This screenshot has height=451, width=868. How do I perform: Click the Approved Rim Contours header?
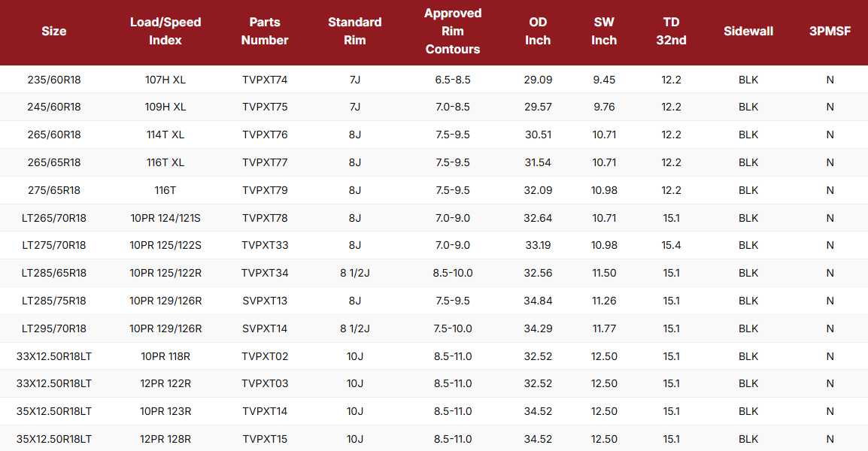pyautogui.click(x=453, y=32)
